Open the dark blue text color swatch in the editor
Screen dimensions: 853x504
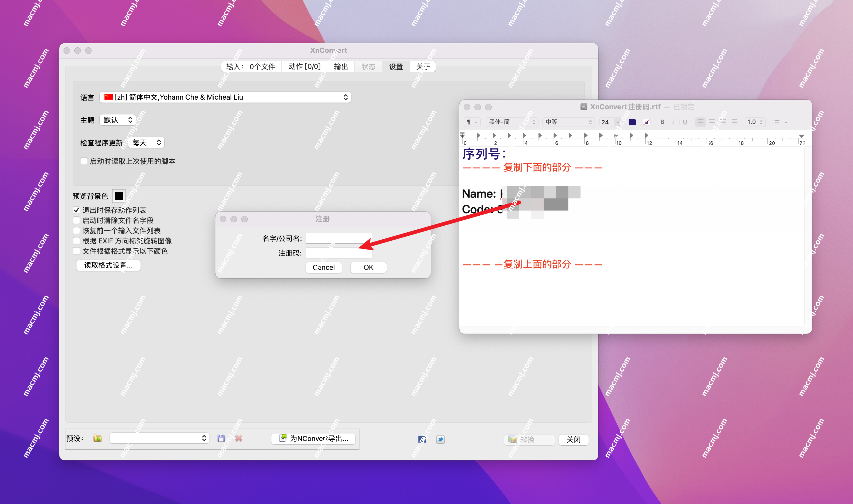(632, 122)
